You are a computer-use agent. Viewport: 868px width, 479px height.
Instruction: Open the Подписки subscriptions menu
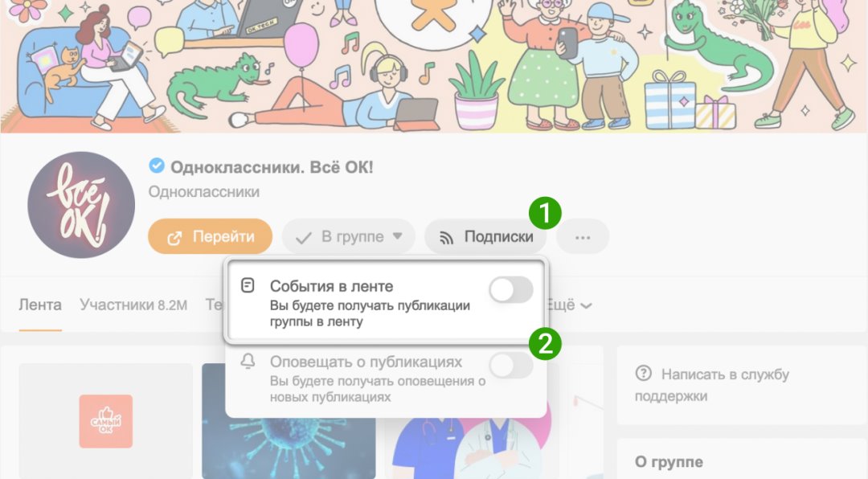click(x=485, y=237)
